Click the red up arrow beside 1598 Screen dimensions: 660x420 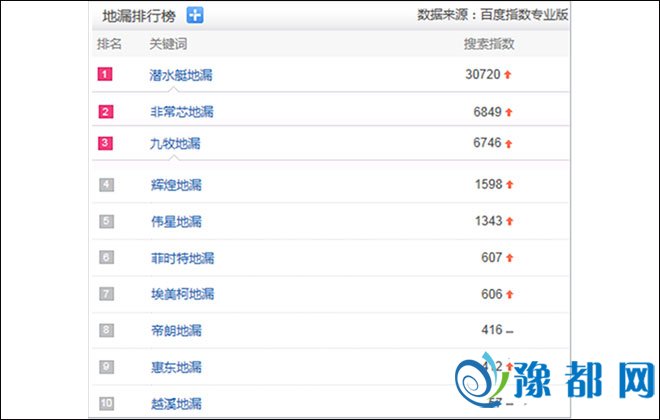tap(508, 185)
